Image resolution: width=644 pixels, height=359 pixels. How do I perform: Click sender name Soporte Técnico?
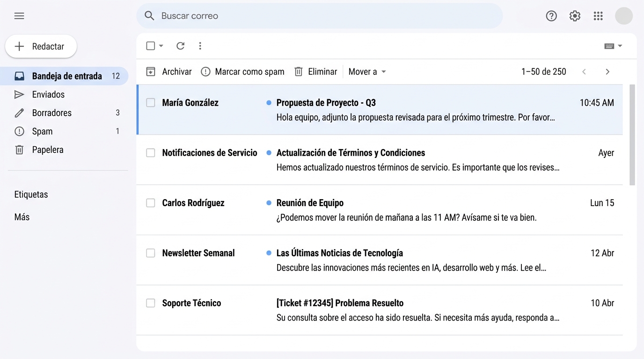click(x=191, y=303)
